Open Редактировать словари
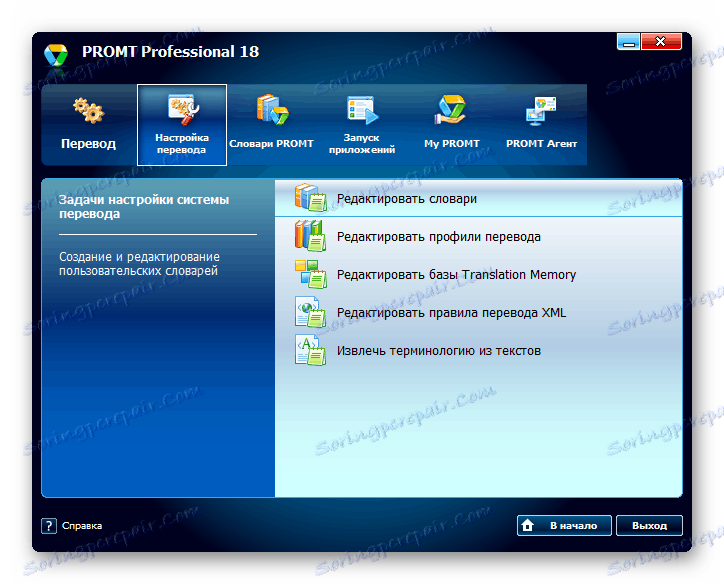The height and width of the screenshot is (584, 724). tap(478, 199)
